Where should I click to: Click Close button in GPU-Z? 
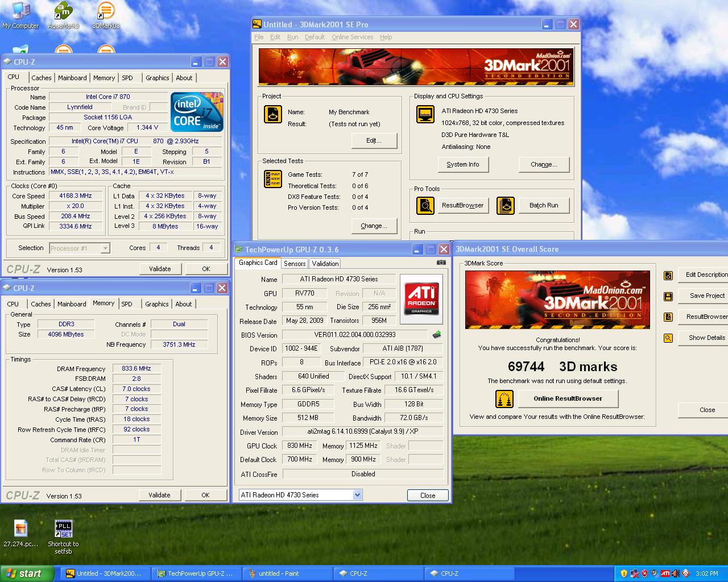click(428, 496)
